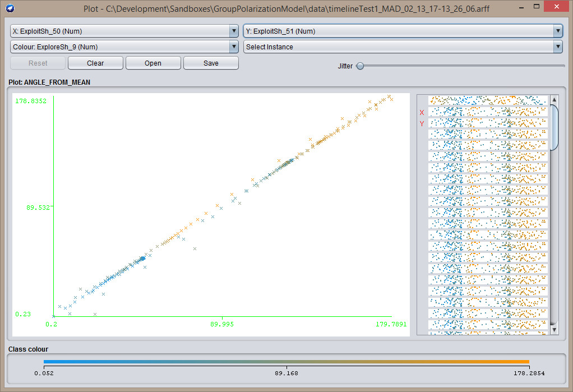Open the X: ExploitSh_50 axis dropdown
This screenshot has height=392, width=573.
(x=124, y=31)
